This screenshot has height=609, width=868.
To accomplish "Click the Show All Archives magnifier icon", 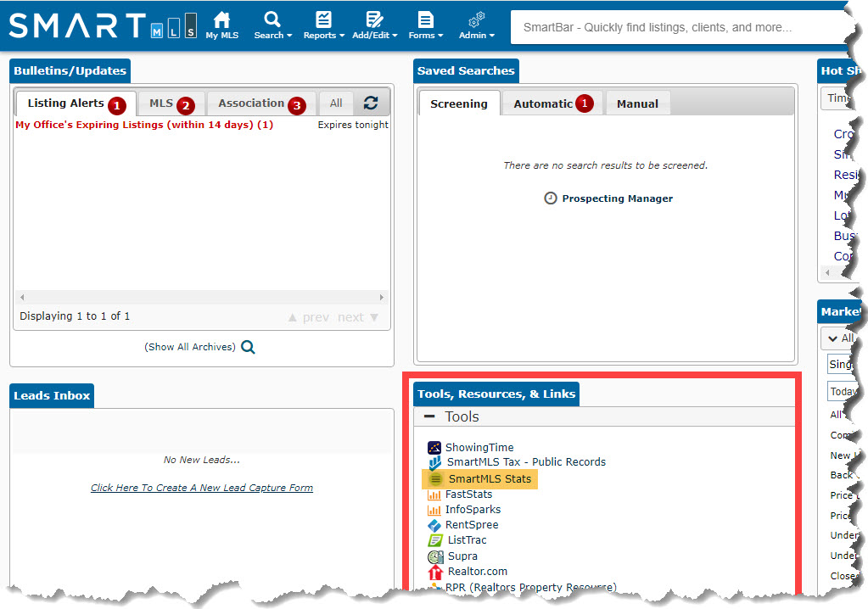I will (x=248, y=346).
